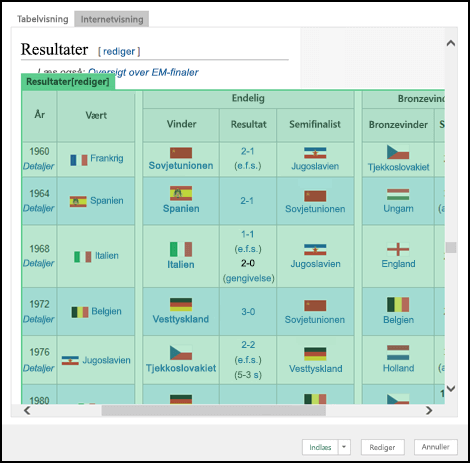Switch to the Internetvisning tab
470x463 pixels.
pos(112,19)
